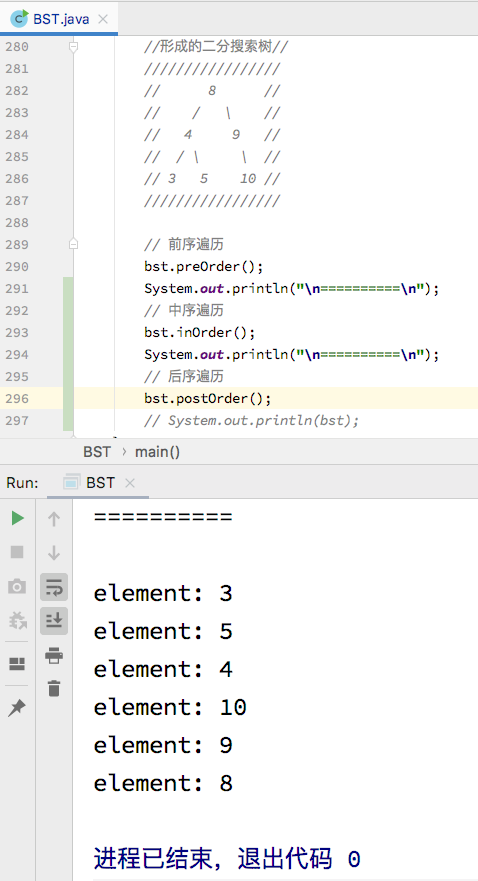Stop the running process
Viewport: 478px width, 881px height.
pyautogui.click(x=17, y=552)
